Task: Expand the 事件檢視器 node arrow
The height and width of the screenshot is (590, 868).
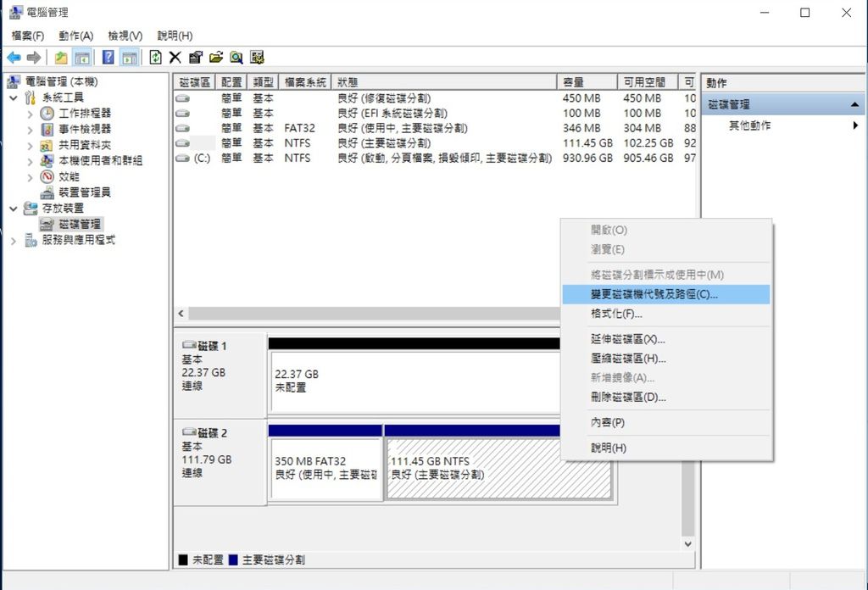Action: 30,130
